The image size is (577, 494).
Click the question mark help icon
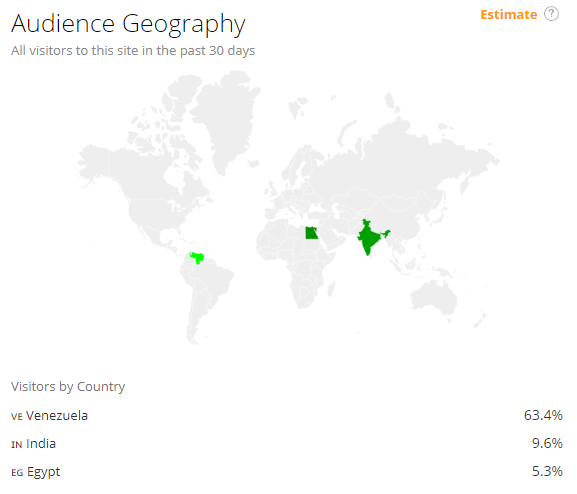point(551,14)
